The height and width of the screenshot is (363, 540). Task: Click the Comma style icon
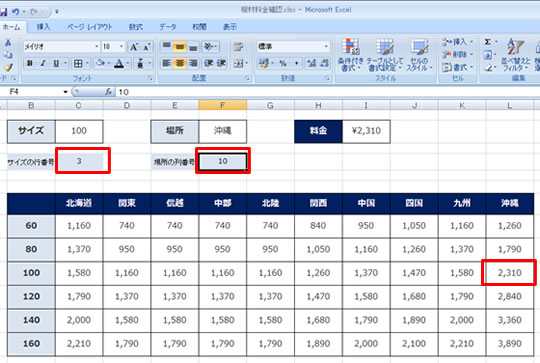tap(296, 63)
